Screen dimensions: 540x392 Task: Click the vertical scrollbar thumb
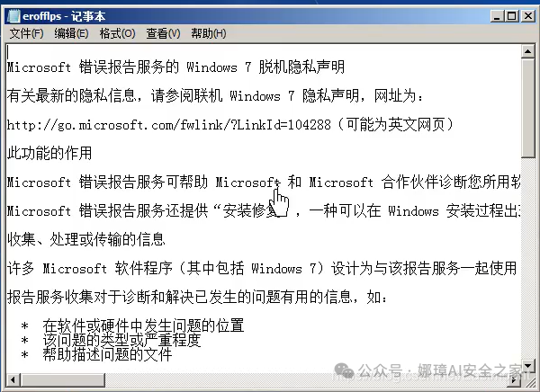[x=527, y=108]
